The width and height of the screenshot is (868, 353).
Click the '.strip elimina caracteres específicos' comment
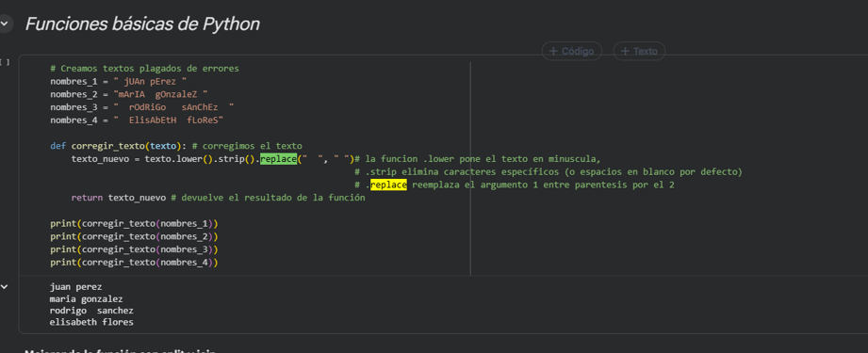pos(548,172)
